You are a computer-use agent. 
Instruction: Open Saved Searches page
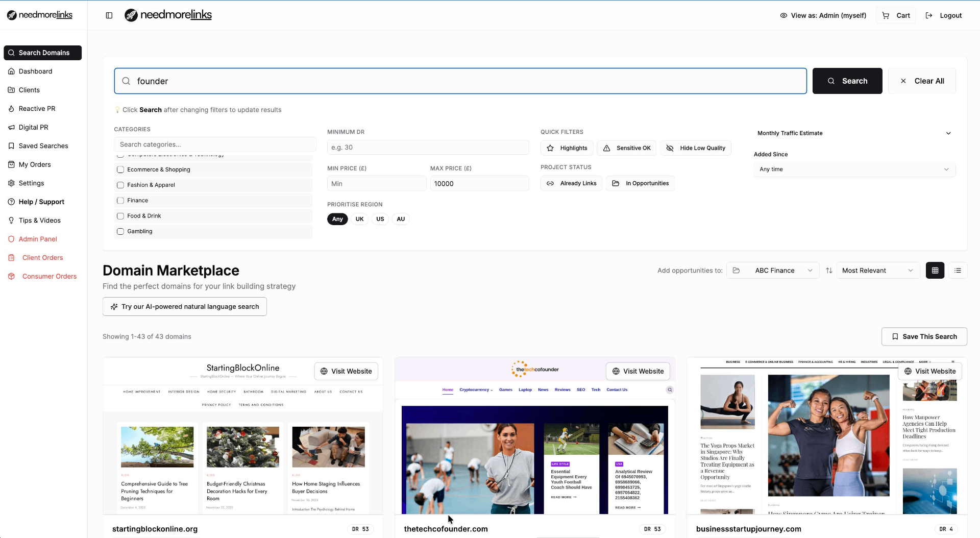[x=42, y=146]
